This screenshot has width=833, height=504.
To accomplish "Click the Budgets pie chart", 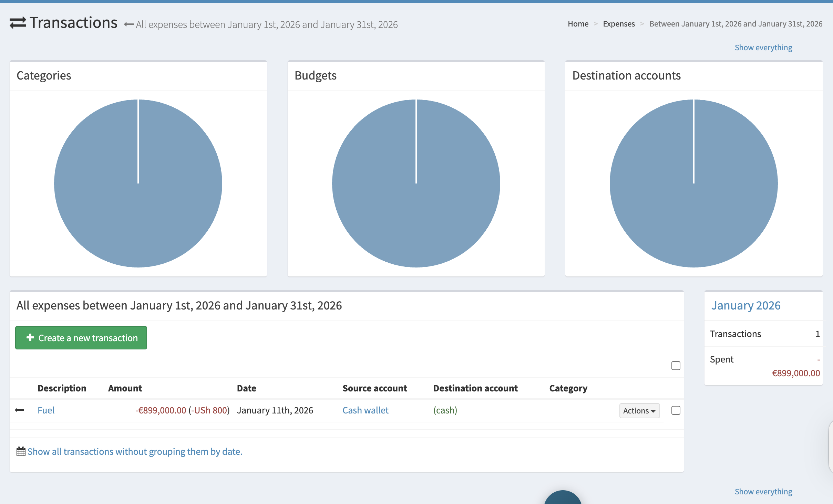I will click(x=416, y=183).
